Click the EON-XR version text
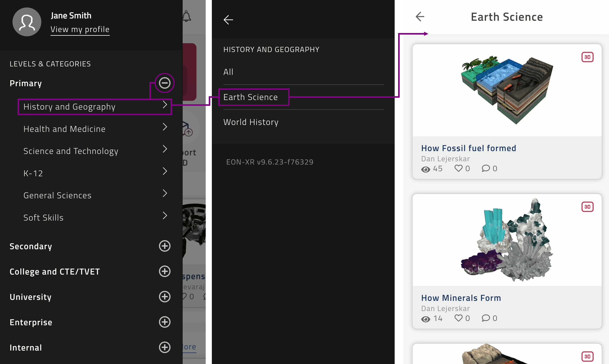The height and width of the screenshot is (364, 609). click(x=270, y=162)
